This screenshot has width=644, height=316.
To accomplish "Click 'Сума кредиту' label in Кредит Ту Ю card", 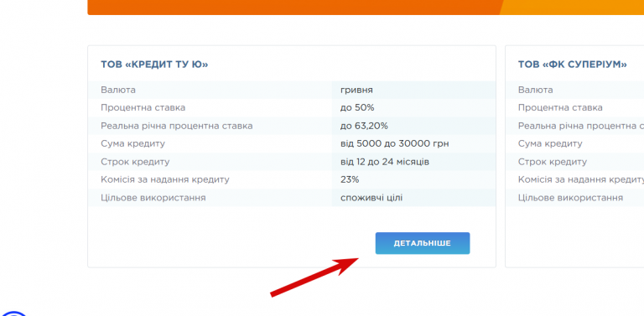I will point(132,143).
